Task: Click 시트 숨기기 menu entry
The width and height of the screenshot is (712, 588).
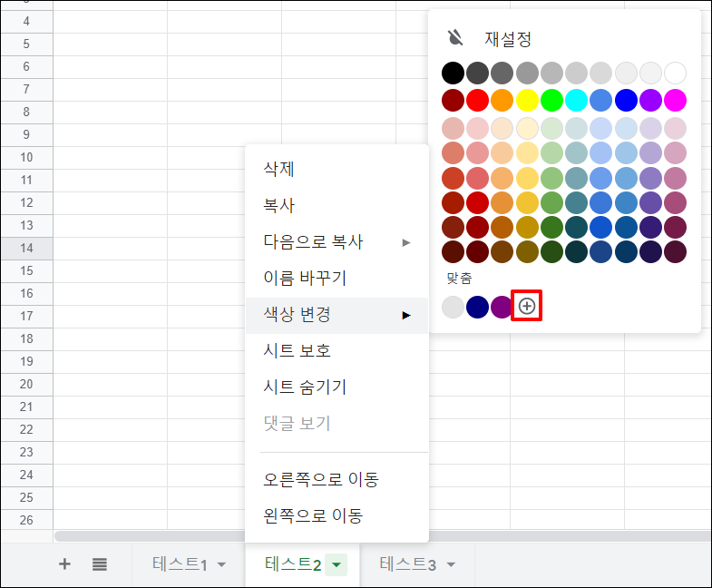Action: [305, 387]
